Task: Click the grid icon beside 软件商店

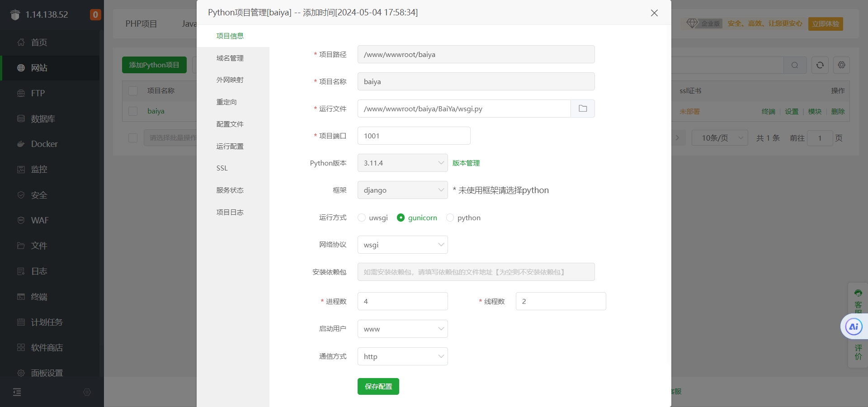Action: 21,347
